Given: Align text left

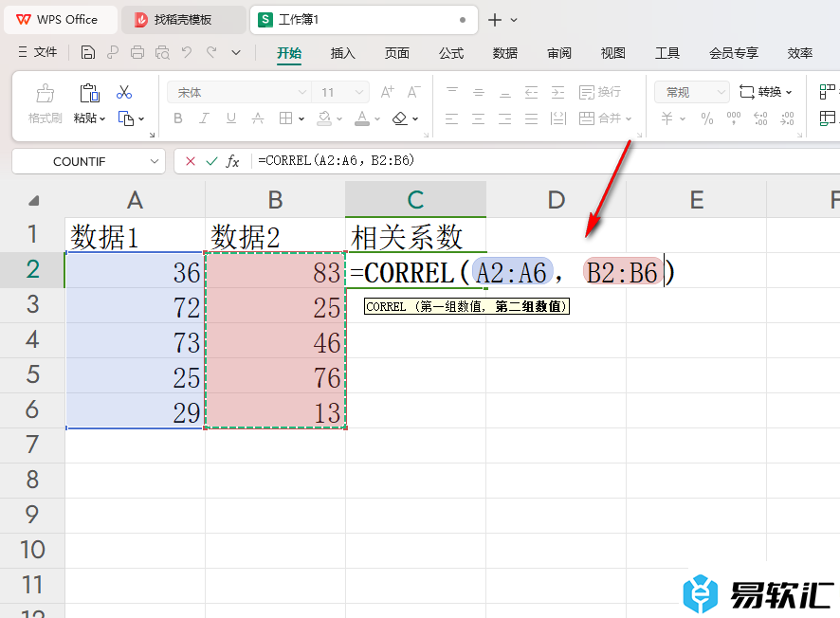Looking at the screenshot, I should [451, 118].
